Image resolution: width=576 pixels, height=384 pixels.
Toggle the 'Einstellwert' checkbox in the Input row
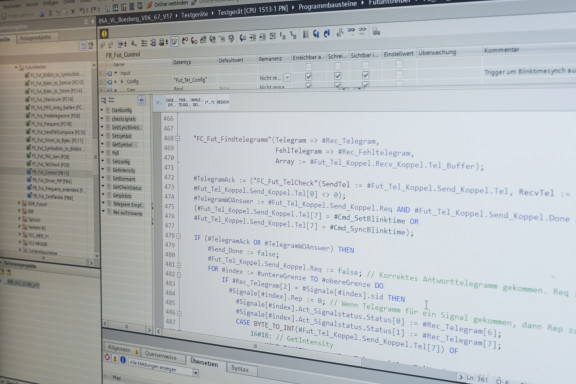[399, 64]
